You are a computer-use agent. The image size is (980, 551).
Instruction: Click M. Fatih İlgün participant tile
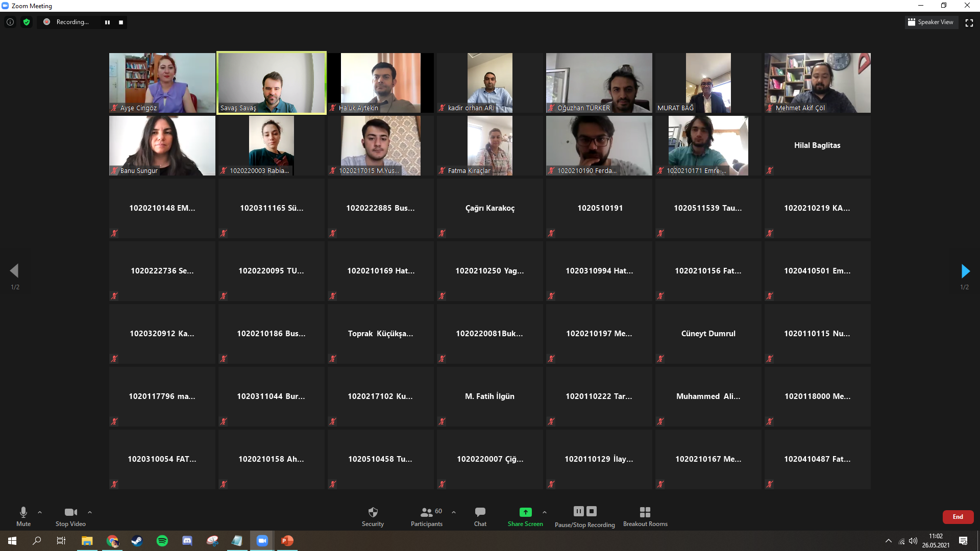(x=490, y=396)
